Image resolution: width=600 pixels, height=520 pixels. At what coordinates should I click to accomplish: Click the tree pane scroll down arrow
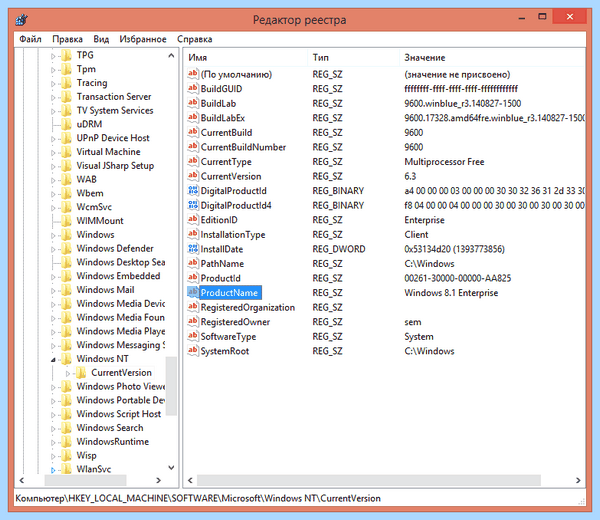pos(171,468)
